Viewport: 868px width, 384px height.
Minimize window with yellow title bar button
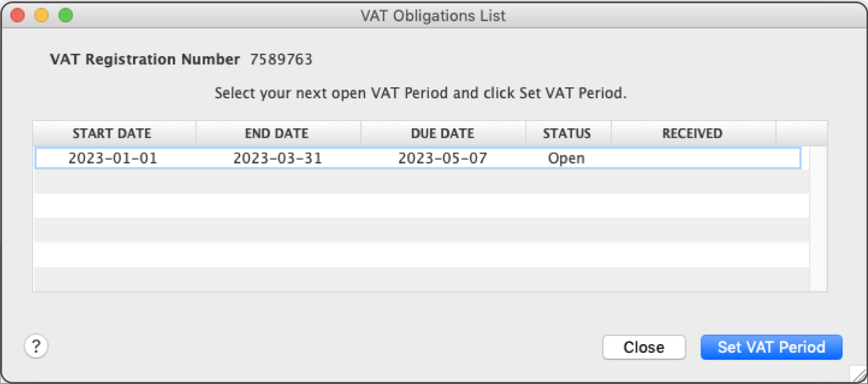42,15
